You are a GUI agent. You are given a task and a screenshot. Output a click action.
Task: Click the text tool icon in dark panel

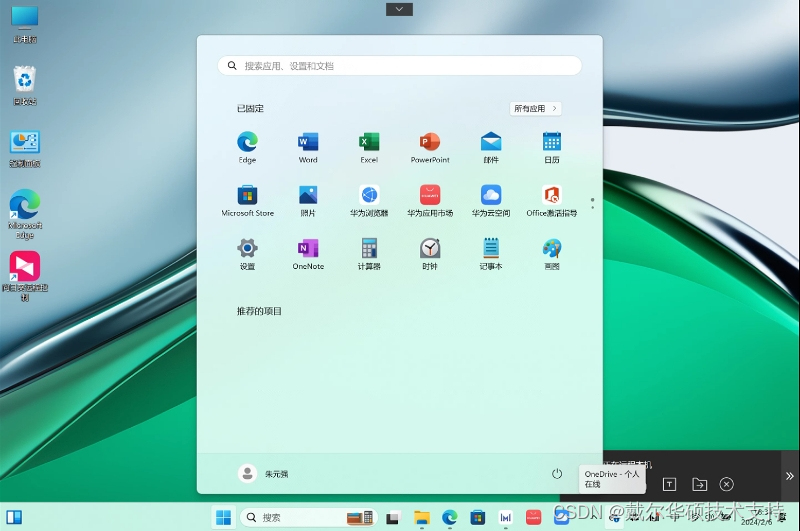(669, 484)
